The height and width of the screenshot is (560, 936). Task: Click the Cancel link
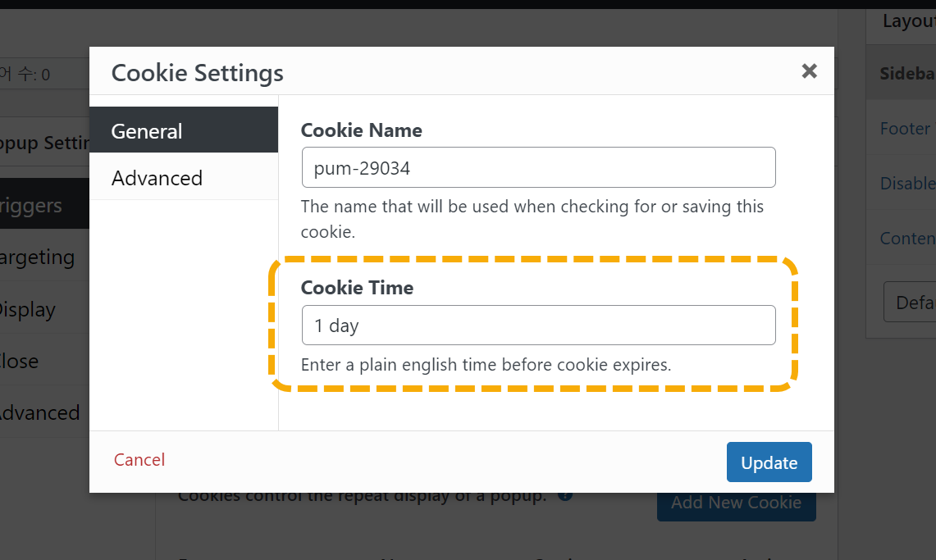point(139,460)
